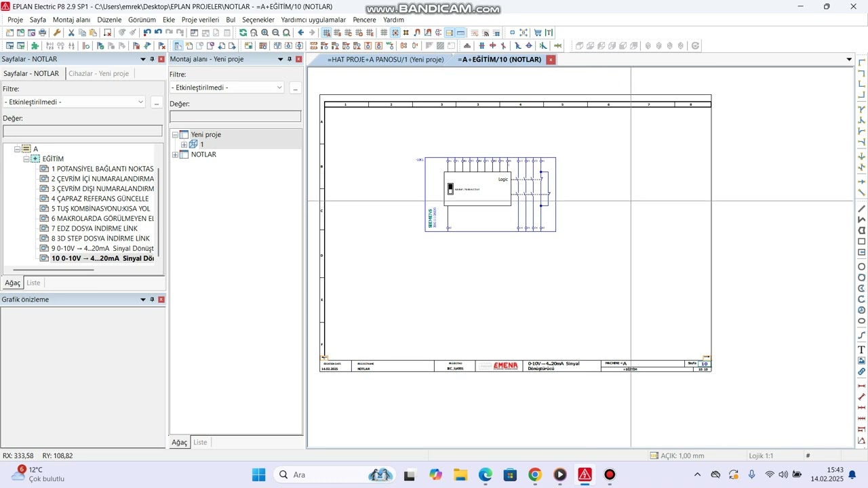Click the green puzzle piece macro icon
Viewport: 868px width, 488px height.
(34, 45)
